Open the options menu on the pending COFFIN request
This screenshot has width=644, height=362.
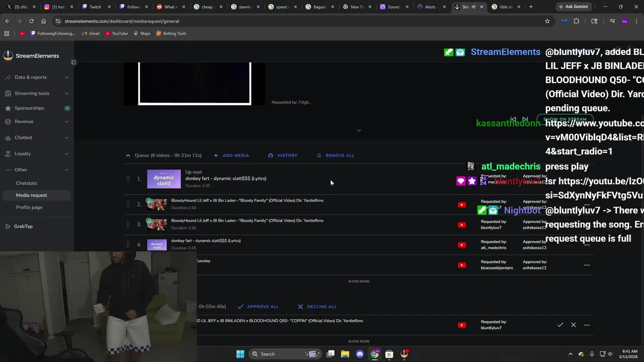(587, 325)
